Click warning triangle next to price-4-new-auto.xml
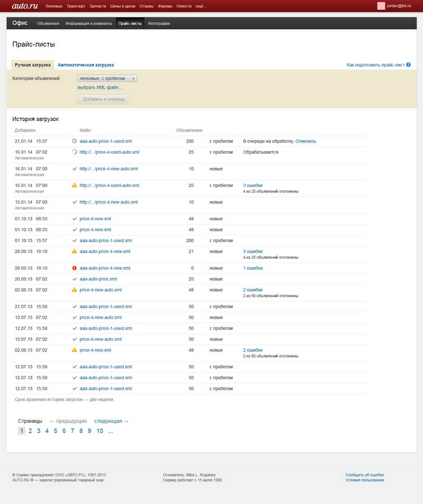 (x=74, y=289)
